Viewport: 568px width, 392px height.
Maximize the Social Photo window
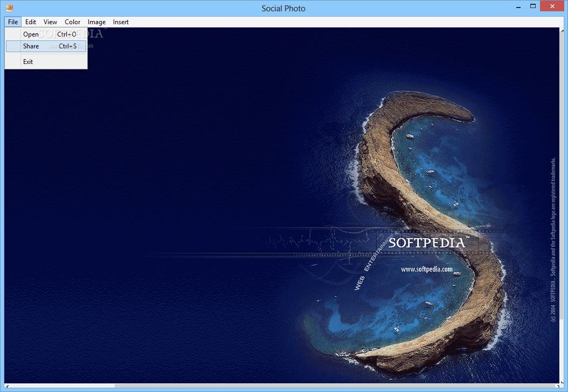(533, 6)
